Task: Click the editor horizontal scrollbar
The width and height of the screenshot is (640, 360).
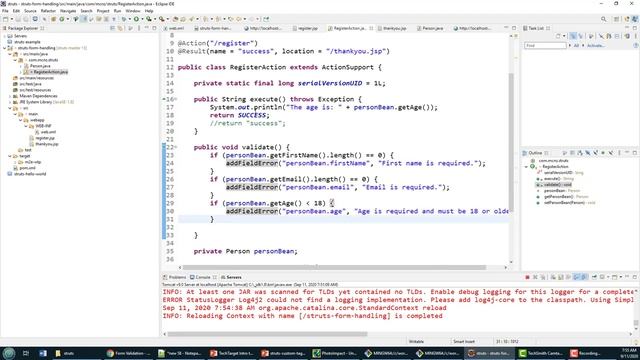Action: pyautogui.click(x=334, y=268)
